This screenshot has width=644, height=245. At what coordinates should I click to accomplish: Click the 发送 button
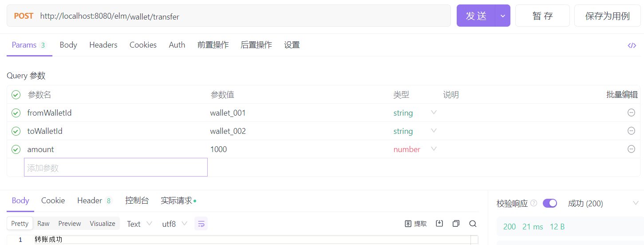476,16
